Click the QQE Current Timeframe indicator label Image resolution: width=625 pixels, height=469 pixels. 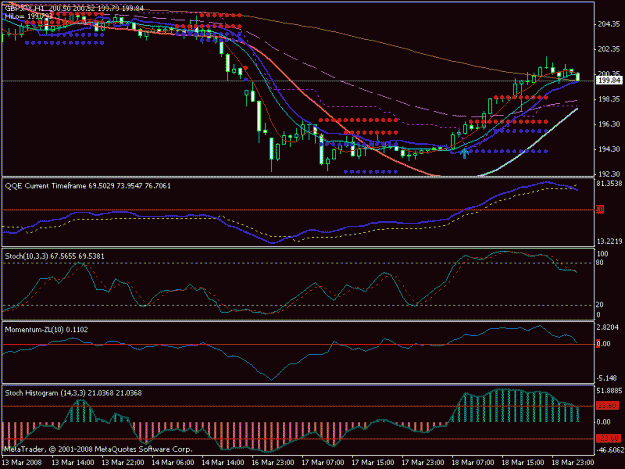(x=88, y=186)
